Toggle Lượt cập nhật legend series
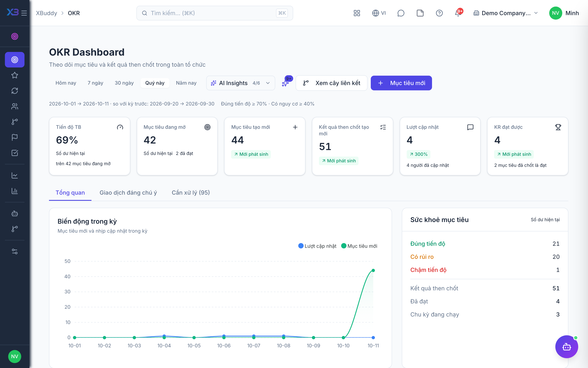Image resolution: width=588 pixels, height=368 pixels. [317, 246]
